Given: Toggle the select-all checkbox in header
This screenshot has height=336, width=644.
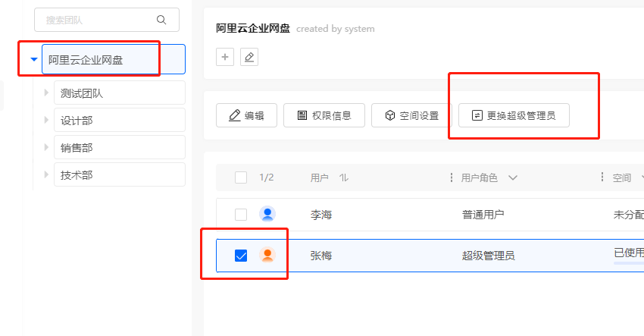Looking at the screenshot, I should point(241,177).
